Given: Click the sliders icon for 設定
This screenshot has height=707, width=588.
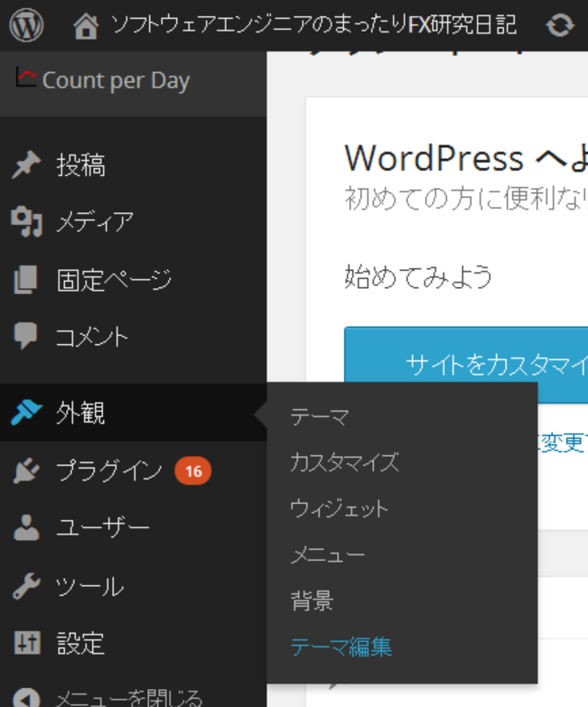Looking at the screenshot, I should coord(27,643).
